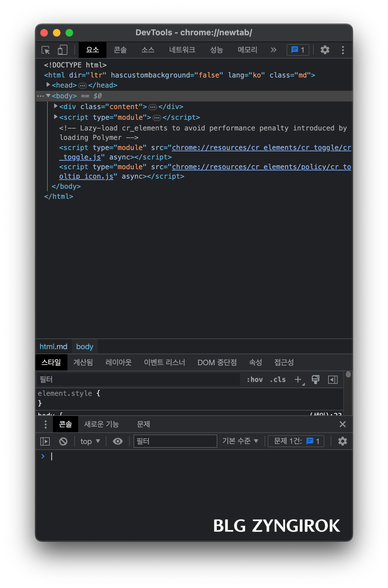Create live expression with eye icon
The width and height of the screenshot is (388, 588).
pyautogui.click(x=118, y=441)
